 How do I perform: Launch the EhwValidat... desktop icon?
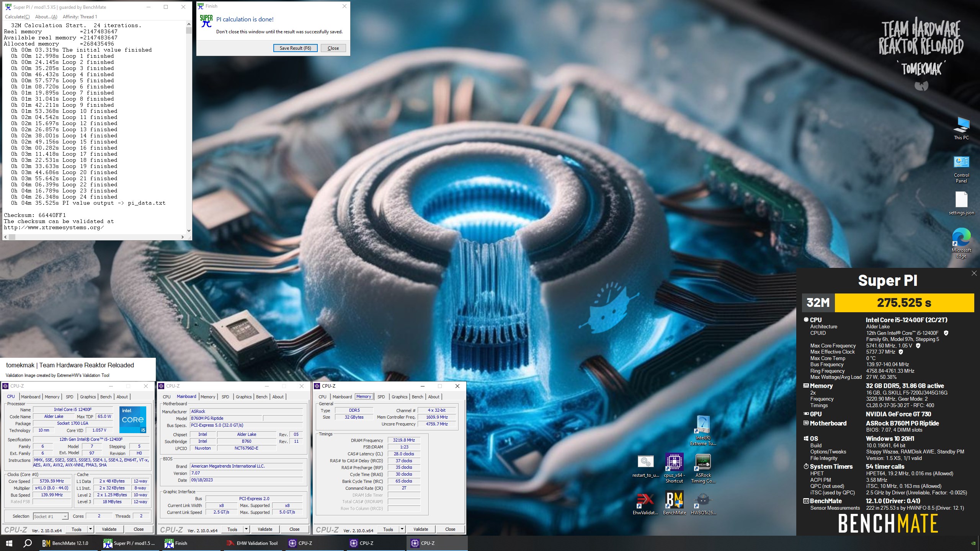pyautogui.click(x=645, y=504)
